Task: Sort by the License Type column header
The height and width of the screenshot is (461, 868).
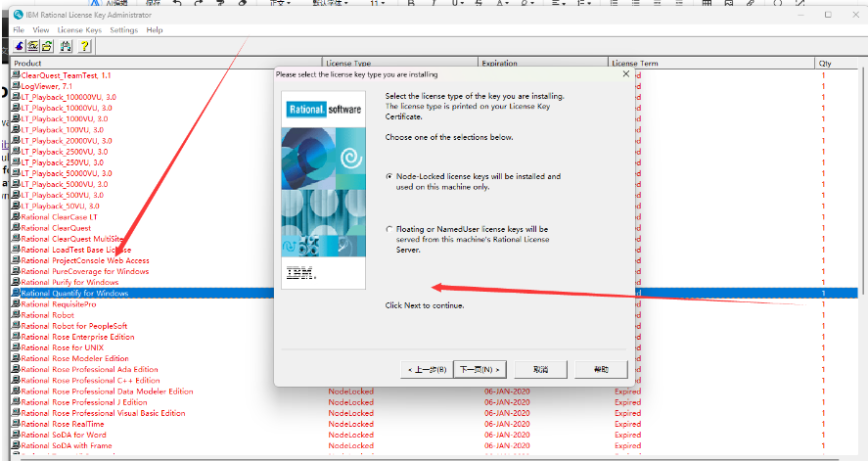Action: click(x=399, y=63)
